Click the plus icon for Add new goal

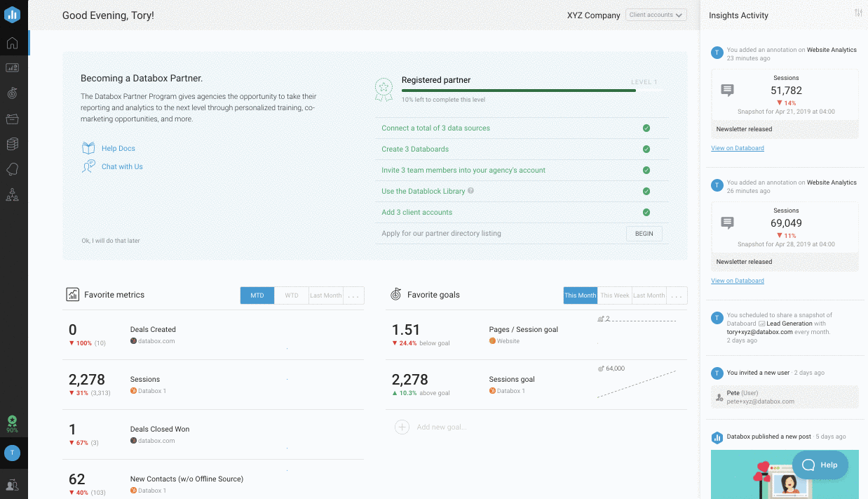402,427
